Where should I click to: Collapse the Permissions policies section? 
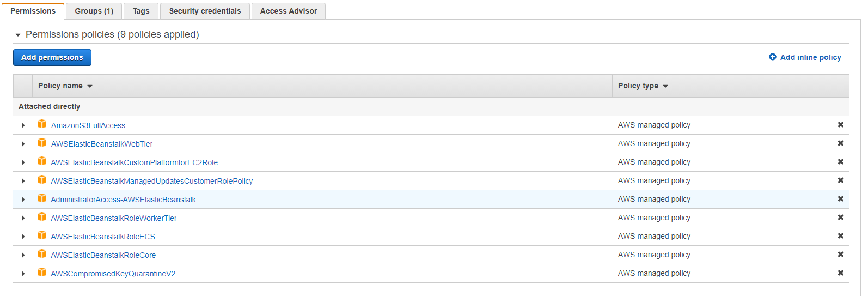point(18,35)
